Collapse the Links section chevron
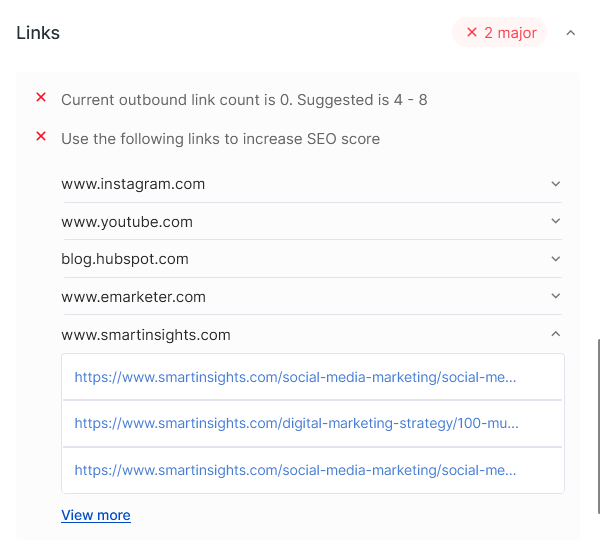This screenshot has width=600, height=547. pyautogui.click(x=571, y=33)
